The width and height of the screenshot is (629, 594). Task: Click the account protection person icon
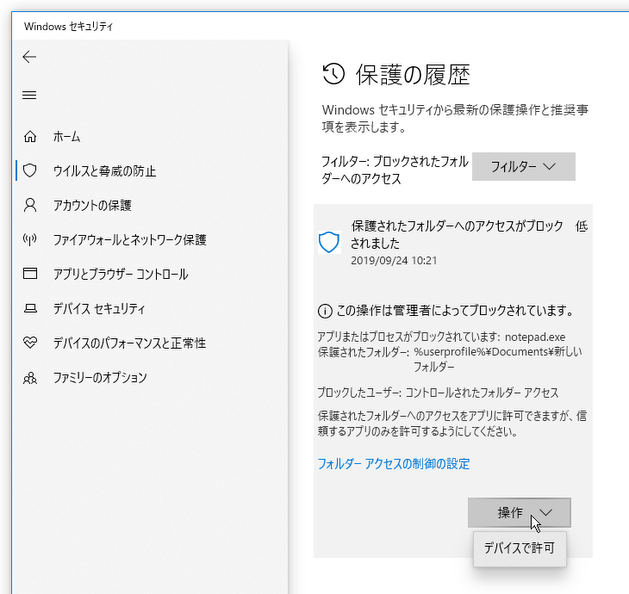point(30,205)
